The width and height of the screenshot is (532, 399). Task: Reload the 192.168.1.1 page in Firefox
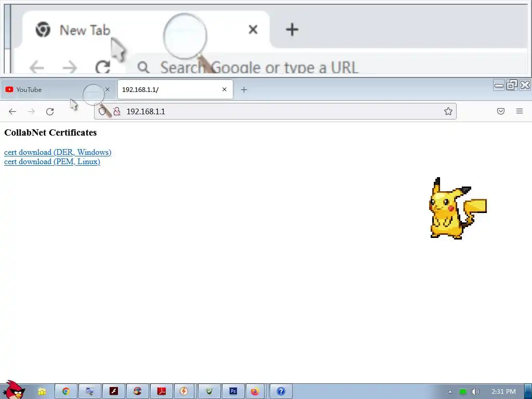tap(50, 111)
